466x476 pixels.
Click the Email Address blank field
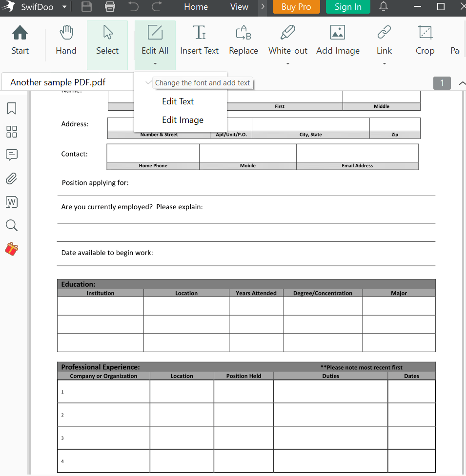(x=357, y=153)
